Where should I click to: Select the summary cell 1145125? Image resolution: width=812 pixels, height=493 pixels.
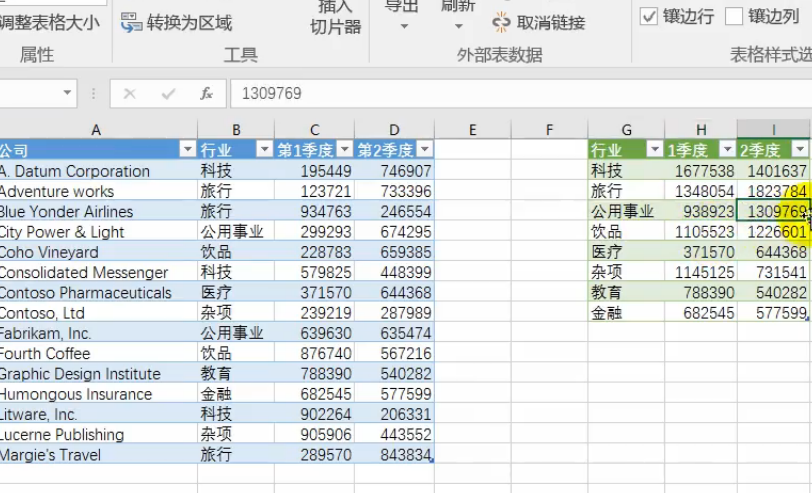[x=701, y=272]
